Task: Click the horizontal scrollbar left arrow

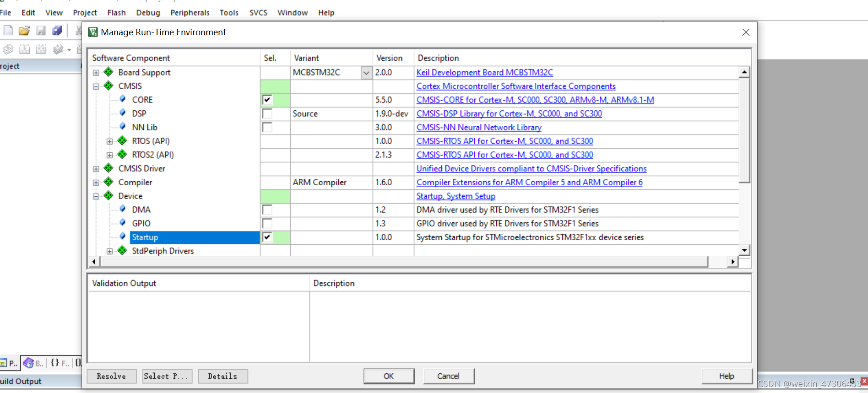Action: click(94, 262)
